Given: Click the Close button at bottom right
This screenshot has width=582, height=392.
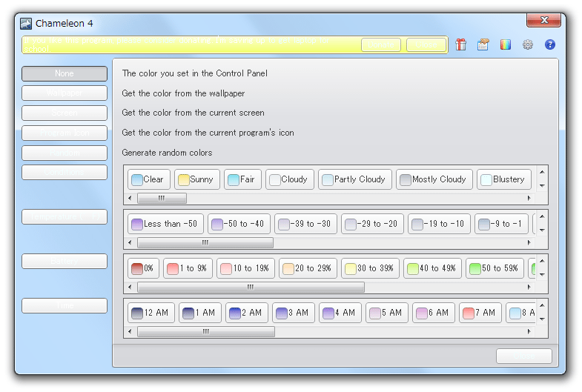Looking at the screenshot, I should tap(523, 356).
